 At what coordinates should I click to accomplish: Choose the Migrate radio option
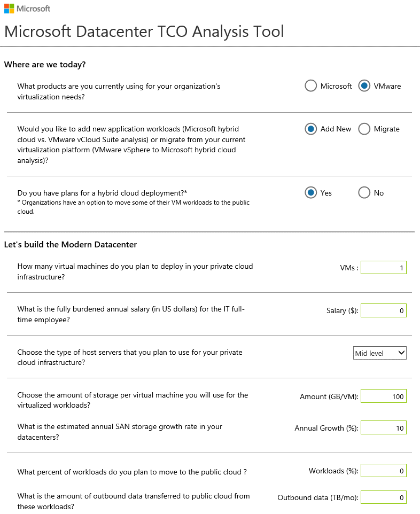[364, 129]
